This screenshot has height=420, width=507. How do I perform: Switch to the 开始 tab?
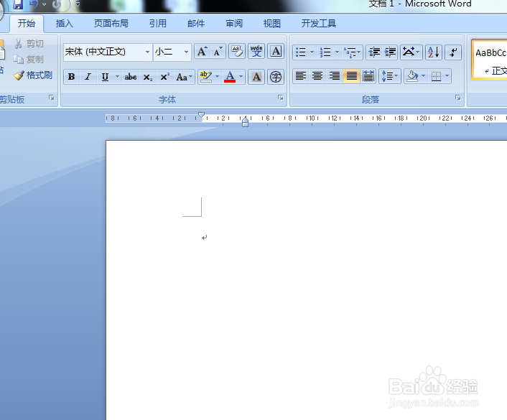[x=27, y=24]
